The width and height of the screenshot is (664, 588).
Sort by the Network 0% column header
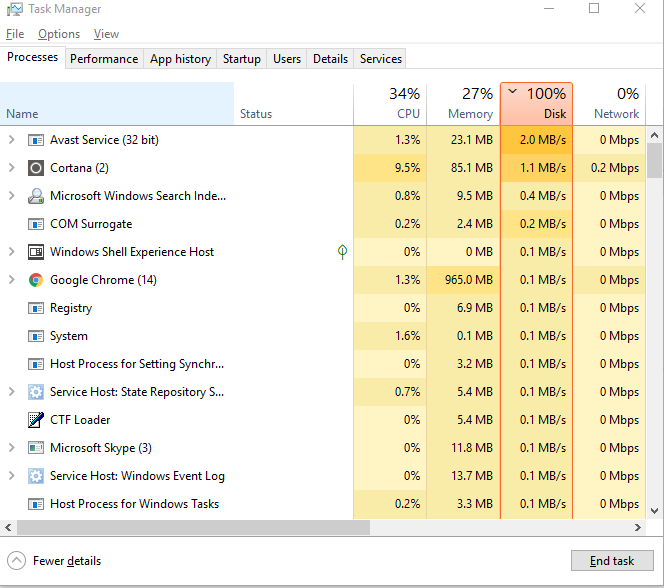pyautogui.click(x=609, y=104)
